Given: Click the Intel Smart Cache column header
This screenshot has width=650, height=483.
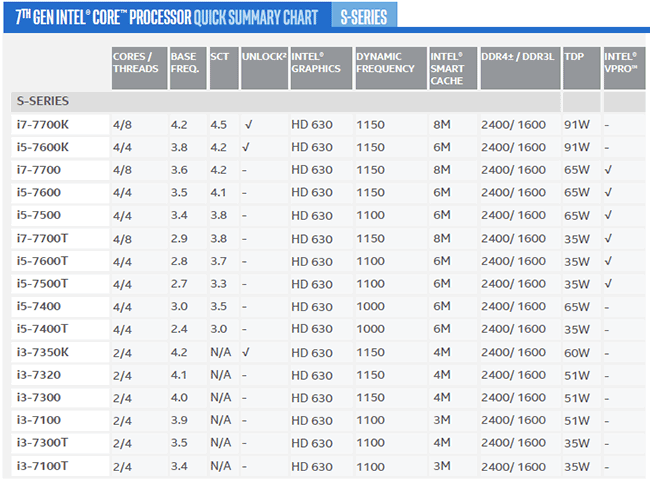Looking at the screenshot, I should coord(451,67).
